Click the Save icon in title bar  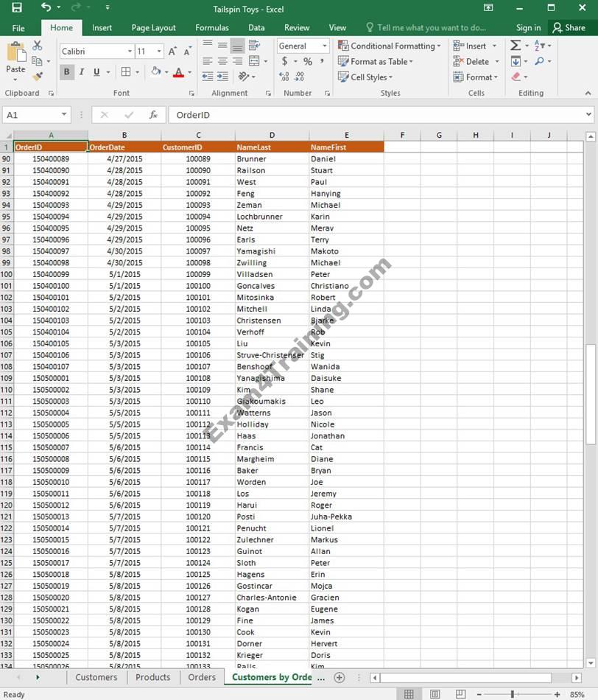click(17, 8)
